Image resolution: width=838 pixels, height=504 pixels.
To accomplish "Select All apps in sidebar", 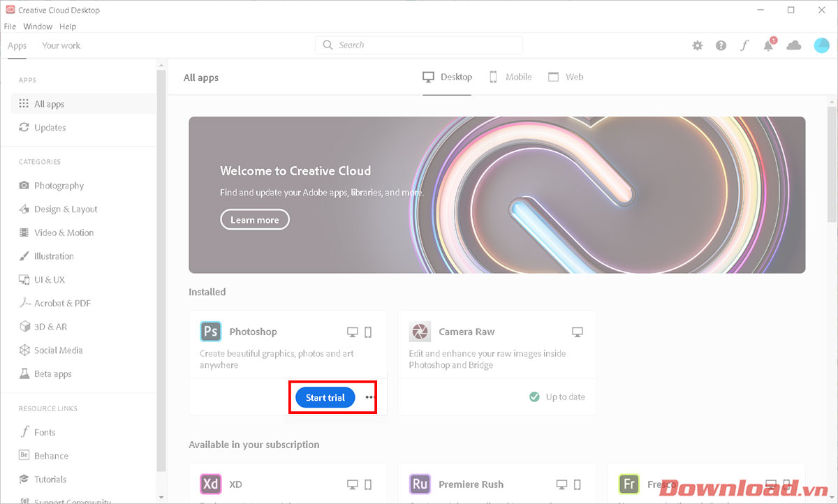I will pos(83,104).
